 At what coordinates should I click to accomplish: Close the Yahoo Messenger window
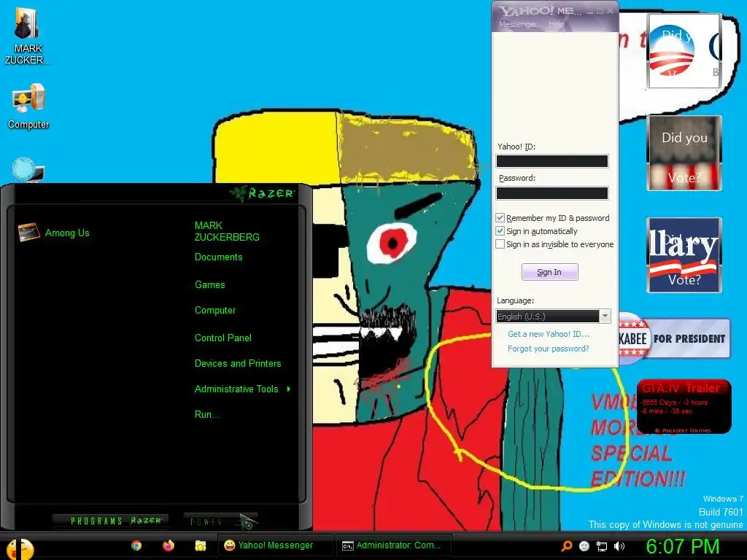click(611, 12)
